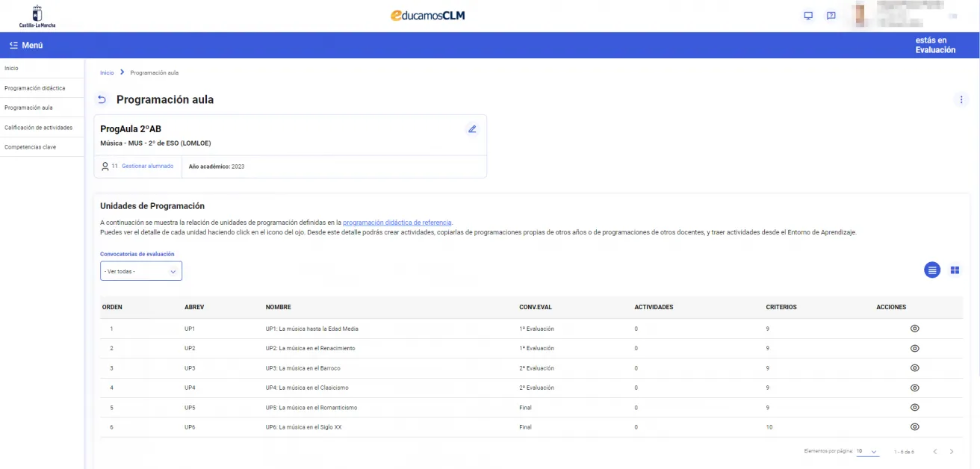Click the next page arrow in pagination
The width and height of the screenshot is (980, 469).
pyautogui.click(x=952, y=452)
